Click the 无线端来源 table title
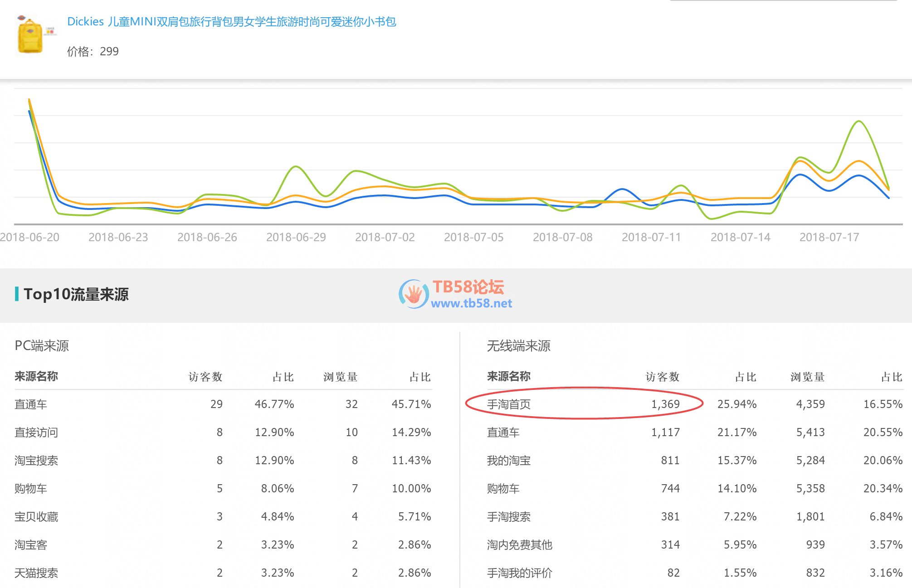Image resolution: width=912 pixels, height=588 pixels. (519, 346)
